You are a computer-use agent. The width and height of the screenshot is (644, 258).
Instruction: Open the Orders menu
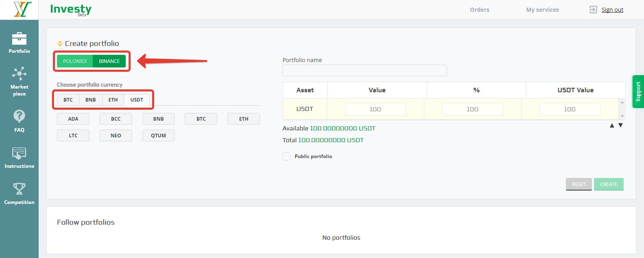[x=480, y=10]
